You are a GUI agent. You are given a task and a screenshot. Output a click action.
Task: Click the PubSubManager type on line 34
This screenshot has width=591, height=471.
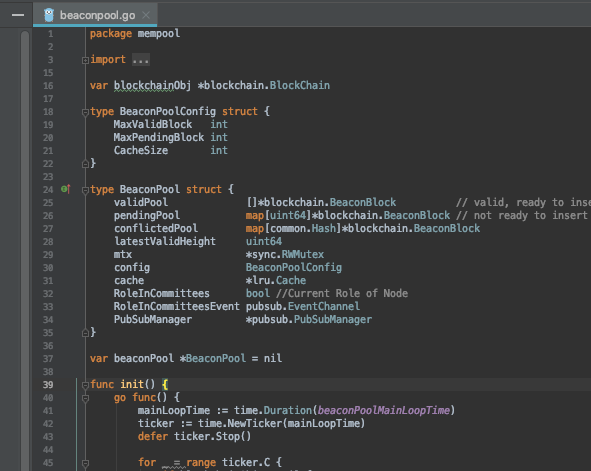333,320
